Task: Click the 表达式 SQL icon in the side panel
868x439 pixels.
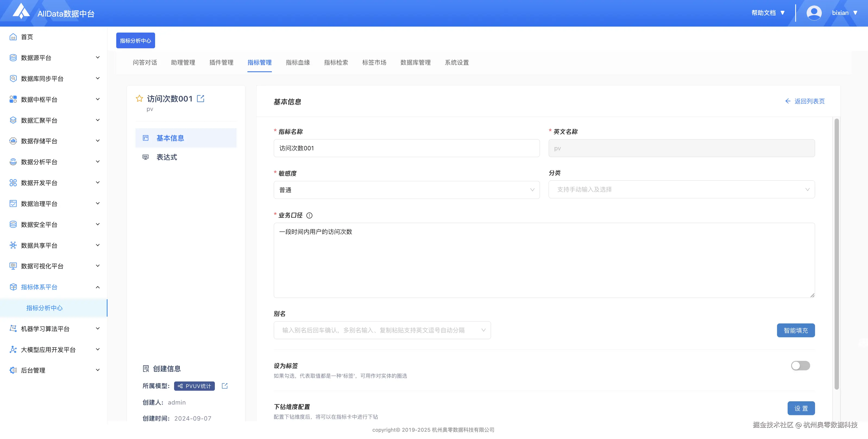Action: (x=146, y=157)
